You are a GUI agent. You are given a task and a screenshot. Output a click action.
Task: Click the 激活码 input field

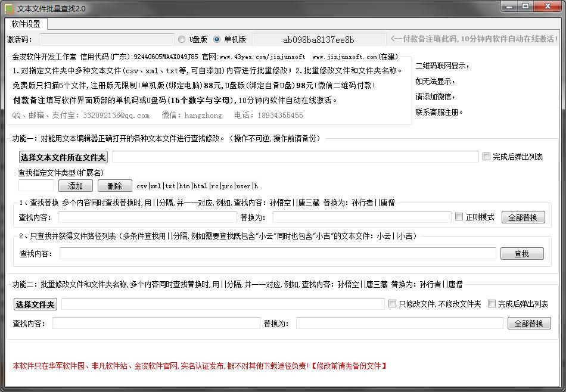107,39
